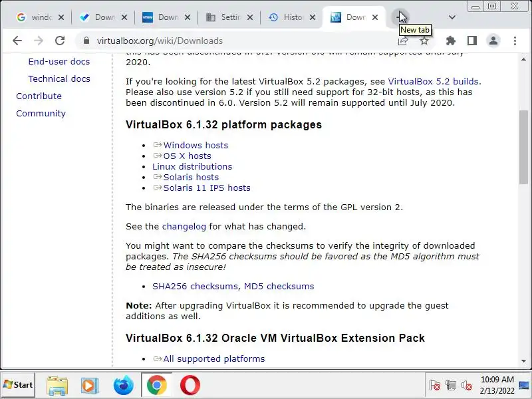Close the Settings tab
The image size is (532, 399).
point(250,17)
